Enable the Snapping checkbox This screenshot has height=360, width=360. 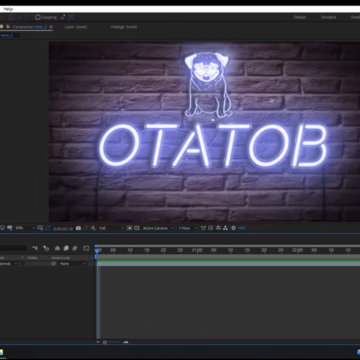38,17
